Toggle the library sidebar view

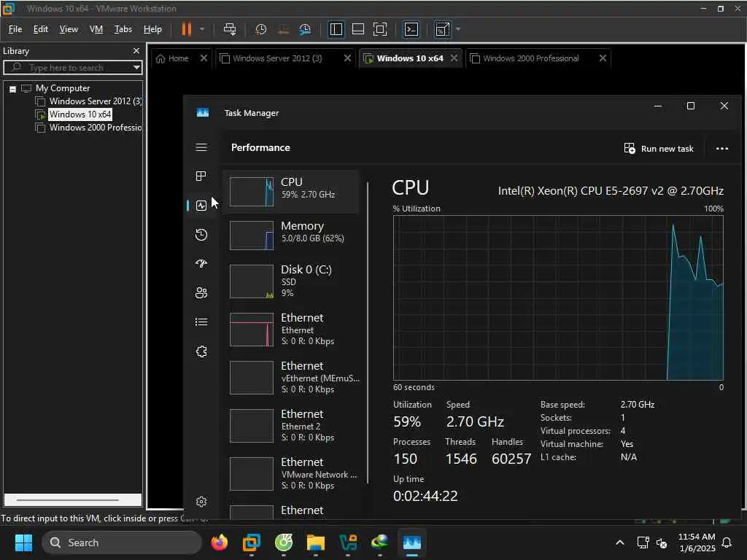(x=336, y=29)
